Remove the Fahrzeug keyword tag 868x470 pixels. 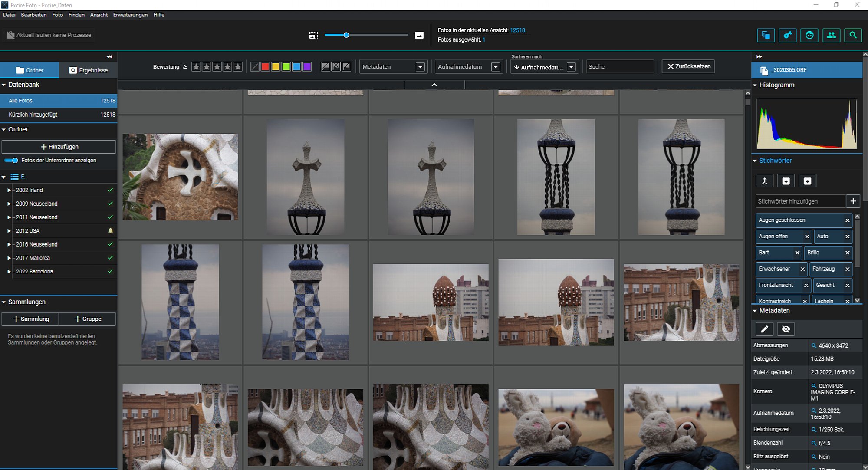[847, 269]
